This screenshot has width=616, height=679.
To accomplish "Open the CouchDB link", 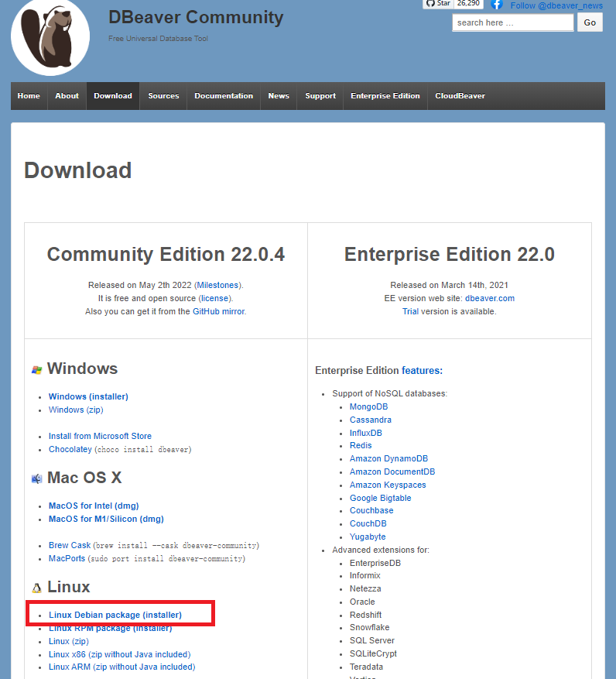I will tap(368, 523).
